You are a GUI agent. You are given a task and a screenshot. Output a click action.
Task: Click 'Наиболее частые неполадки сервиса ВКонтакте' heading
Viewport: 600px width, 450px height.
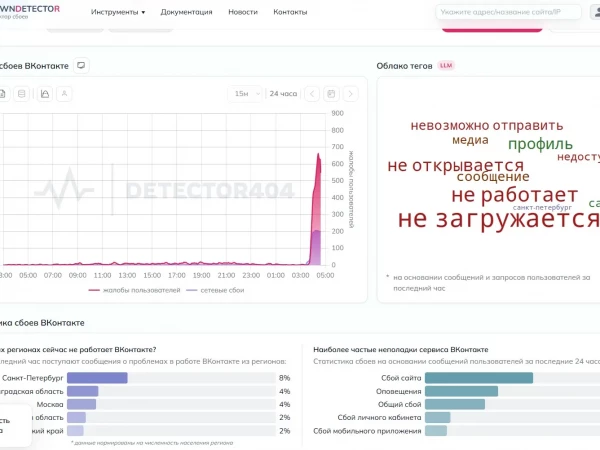coord(401,349)
